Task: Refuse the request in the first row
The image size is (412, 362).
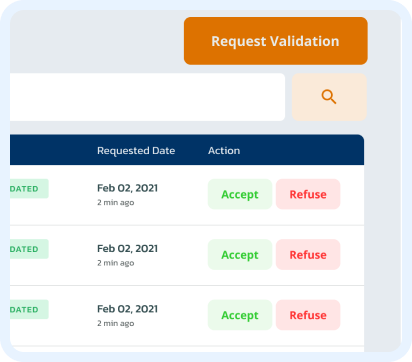Action: pos(308,194)
